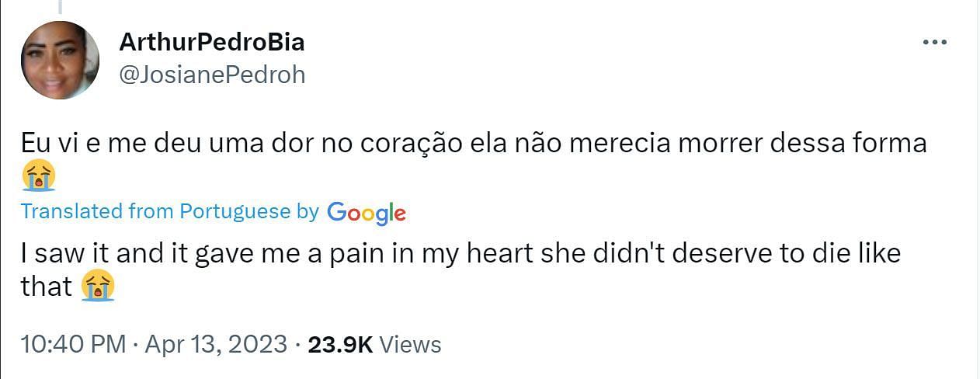This screenshot has height=379, width=980.
Task: View the 23.9K view count
Action: (340, 344)
